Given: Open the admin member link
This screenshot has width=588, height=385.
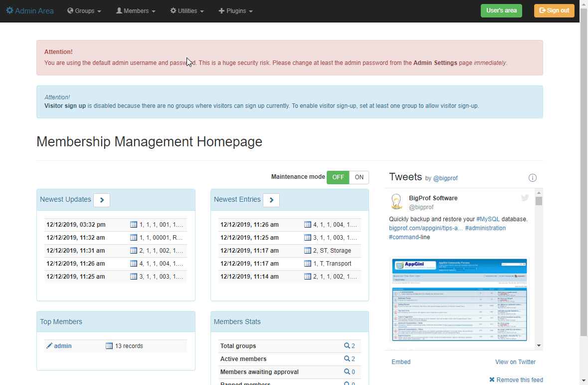Looking at the screenshot, I should pos(63,346).
